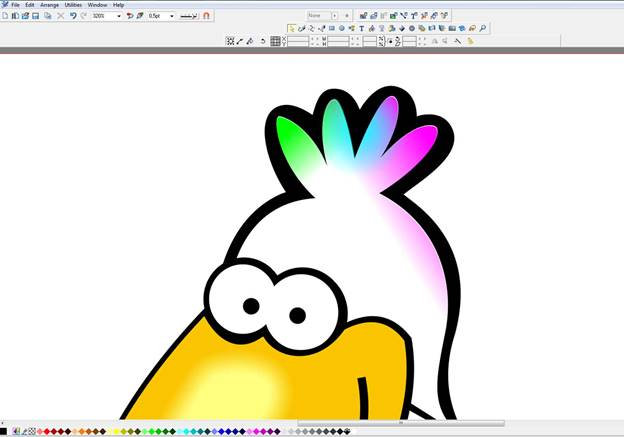624x437 pixels.
Task: Expand the zoom percentage dropdown
Action: (x=119, y=16)
